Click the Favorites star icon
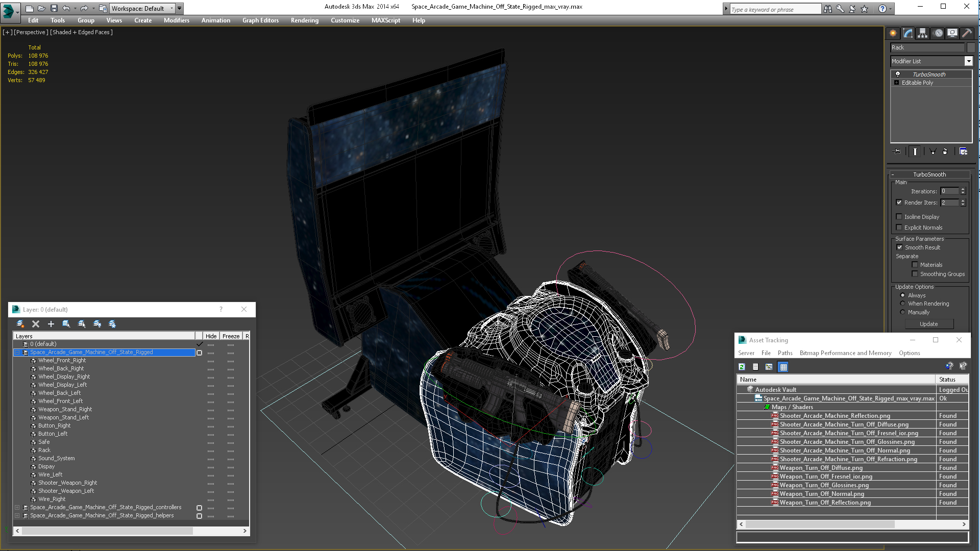 [864, 9]
